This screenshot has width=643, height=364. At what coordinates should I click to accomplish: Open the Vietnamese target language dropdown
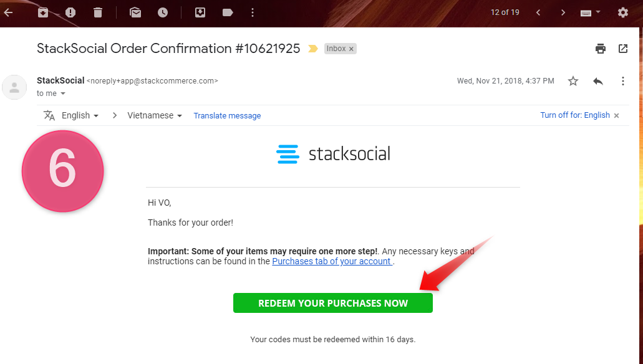153,115
